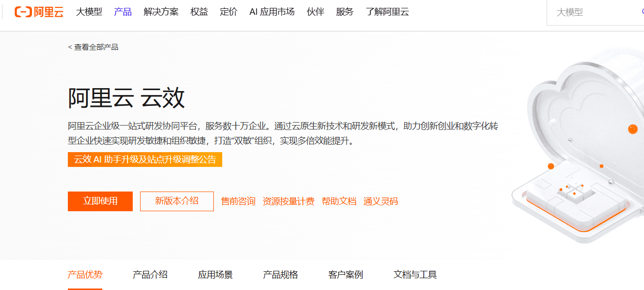The image size is (644, 290).
Task: Select the 产品优势 tab
Action: pos(85,275)
